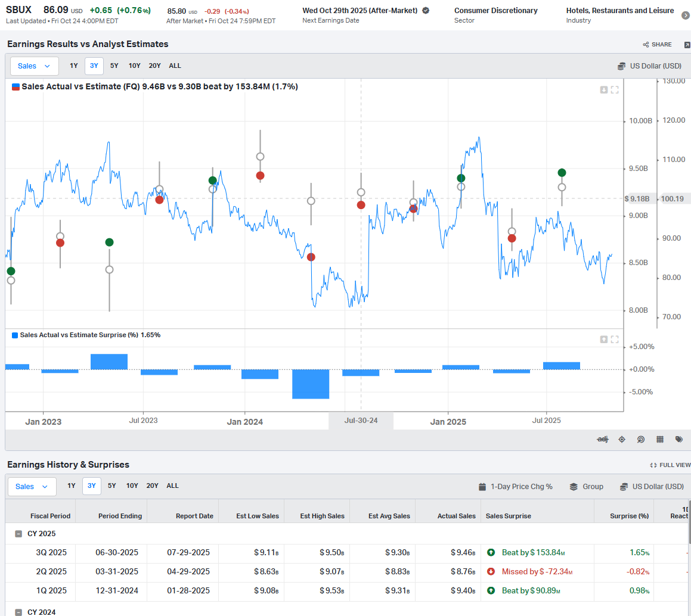Click the FULL VIEW icon for earnings history
The width and height of the screenshot is (691, 616).
[x=653, y=465]
